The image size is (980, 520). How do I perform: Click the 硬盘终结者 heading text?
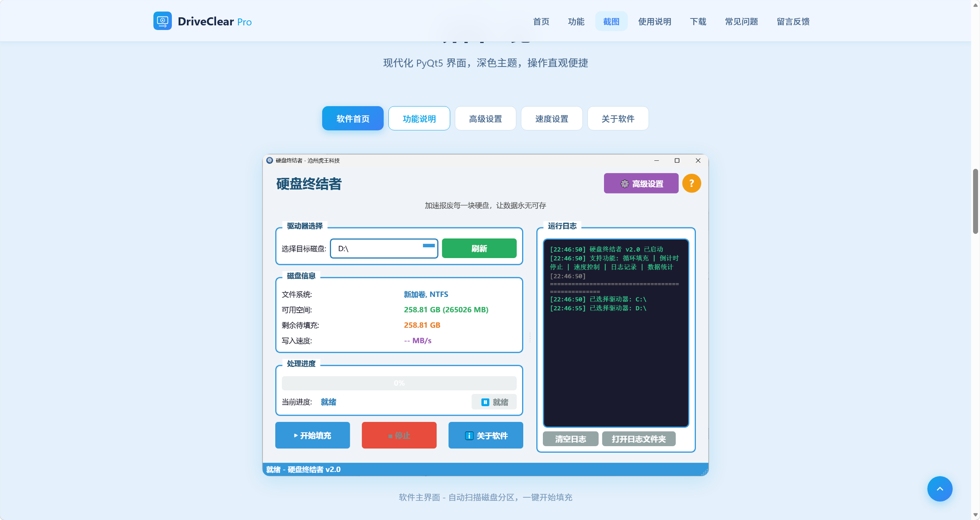click(309, 184)
